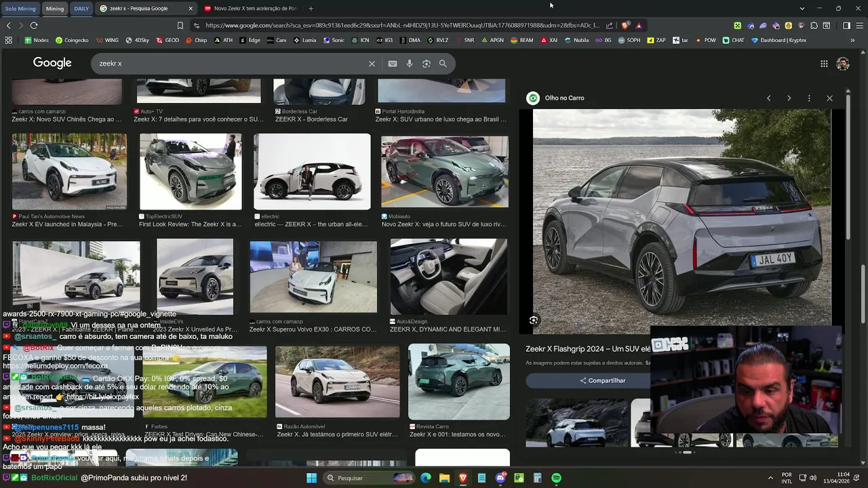Open Spotify from the taskbar
The width and height of the screenshot is (868, 488).
coord(556,478)
